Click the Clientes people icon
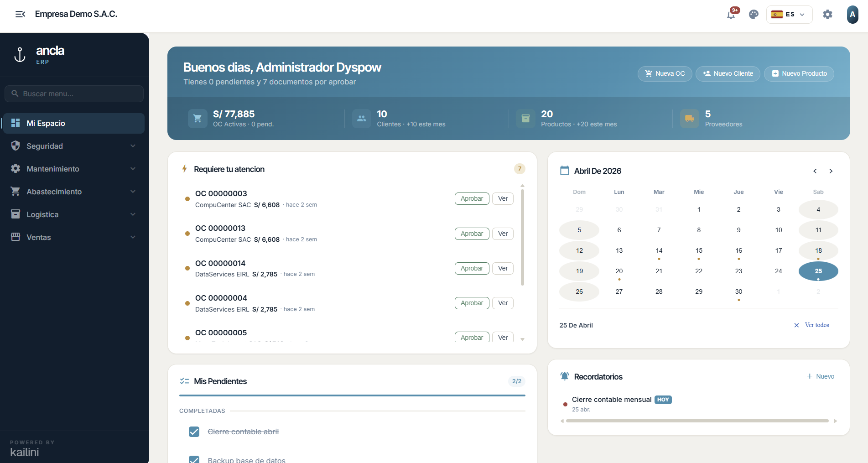Screen dimensions: 868x463 [x=362, y=119]
